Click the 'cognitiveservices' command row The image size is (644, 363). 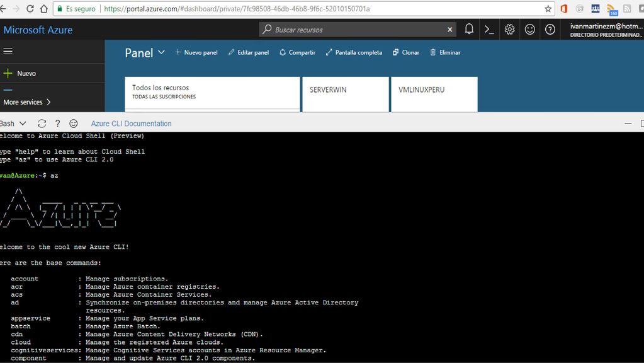tap(168, 350)
